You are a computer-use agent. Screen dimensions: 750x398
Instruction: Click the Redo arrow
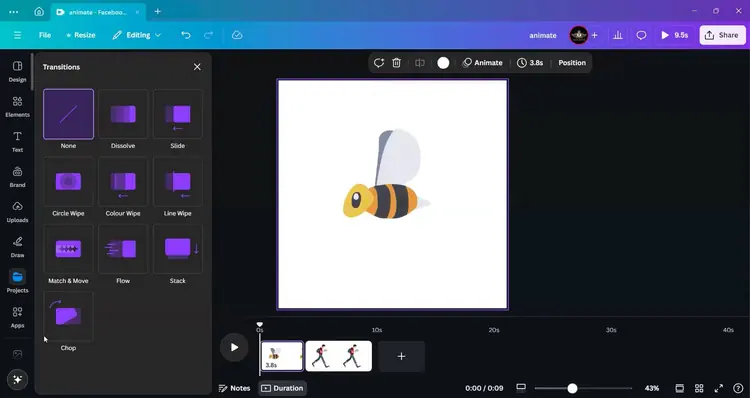[x=209, y=35]
